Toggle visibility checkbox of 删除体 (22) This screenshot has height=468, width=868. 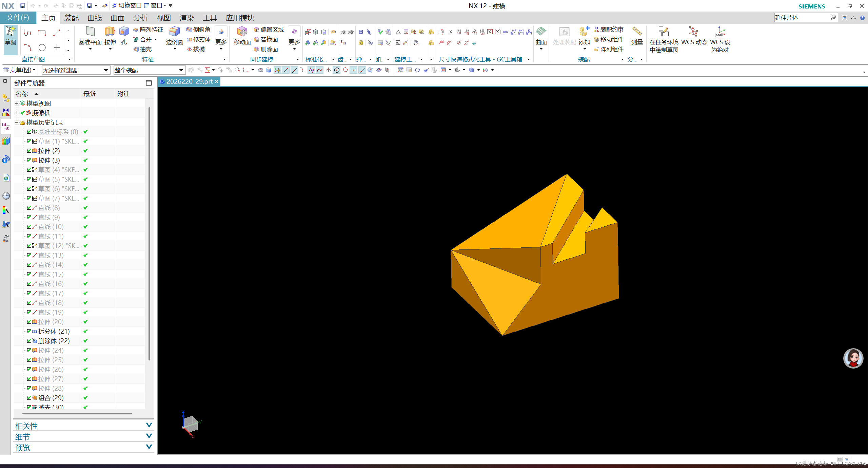pyautogui.click(x=29, y=341)
